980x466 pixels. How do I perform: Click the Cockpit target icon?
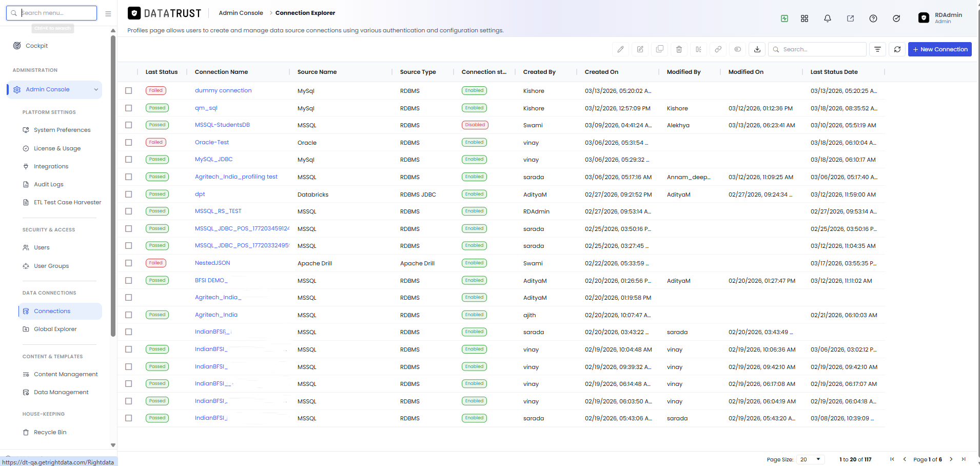(17, 46)
